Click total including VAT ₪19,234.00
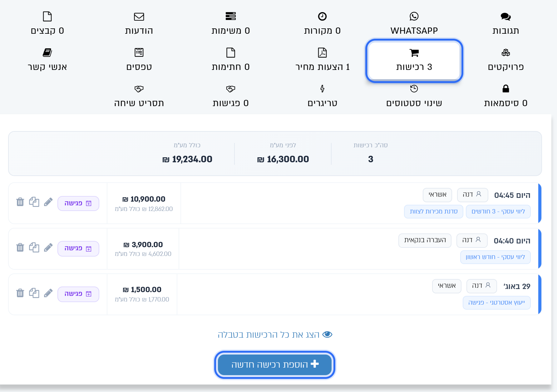 click(187, 159)
